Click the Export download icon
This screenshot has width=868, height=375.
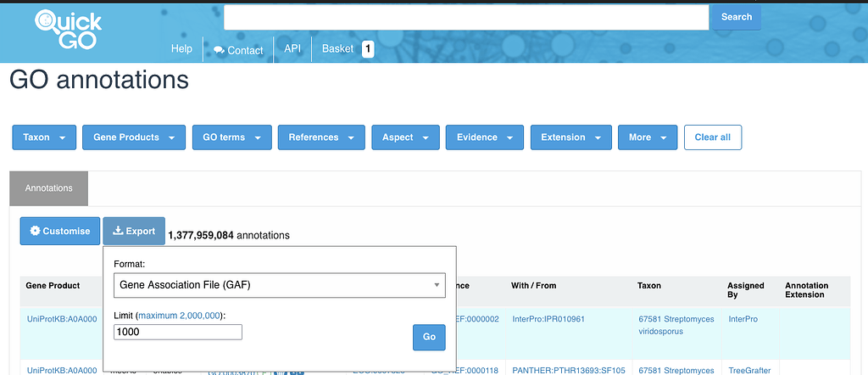pos(118,231)
